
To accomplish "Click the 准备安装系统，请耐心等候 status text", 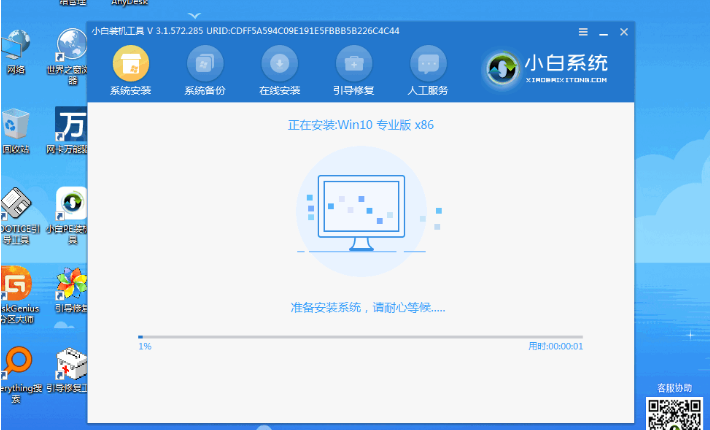I will pos(367,308).
